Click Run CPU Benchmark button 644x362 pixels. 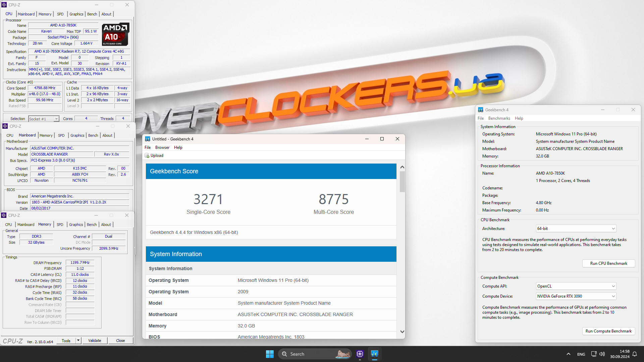tap(608, 263)
